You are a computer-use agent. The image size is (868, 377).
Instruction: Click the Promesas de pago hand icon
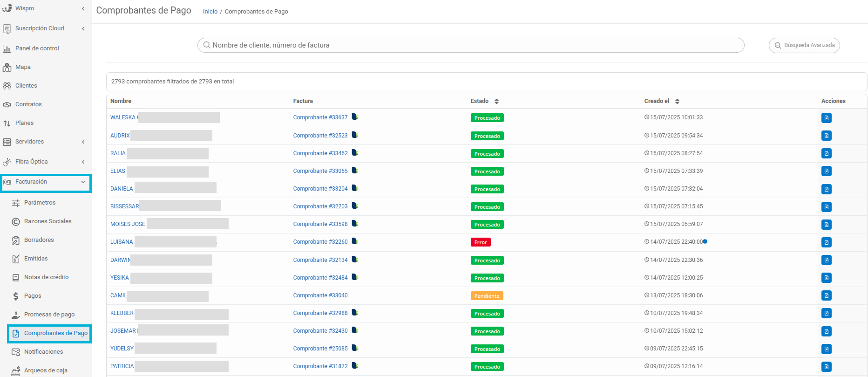[16, 315]
